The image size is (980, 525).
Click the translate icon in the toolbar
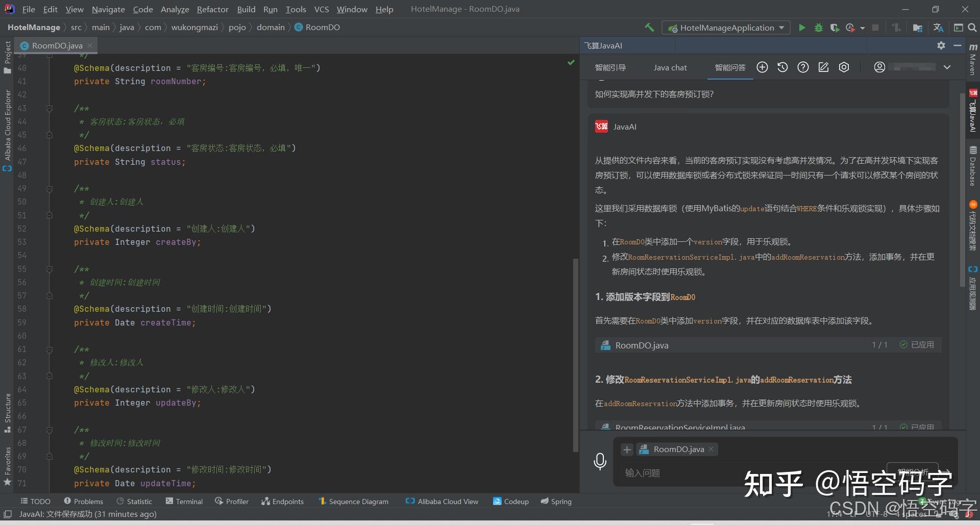(938, 28)
